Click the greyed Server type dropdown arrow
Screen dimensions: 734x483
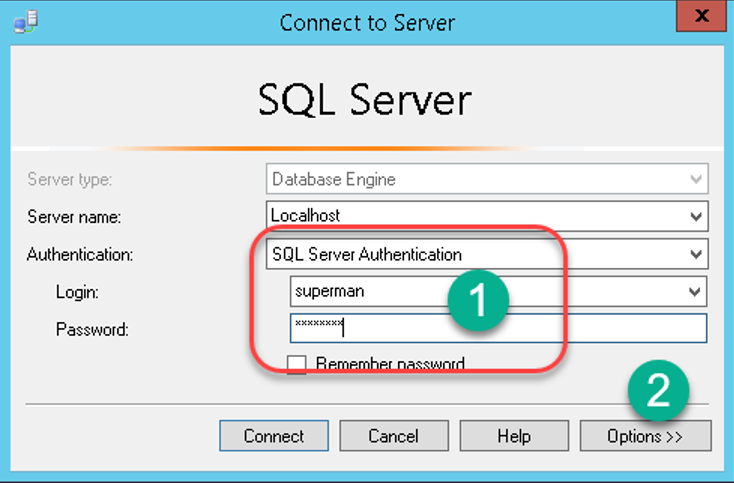click(696, 180)
